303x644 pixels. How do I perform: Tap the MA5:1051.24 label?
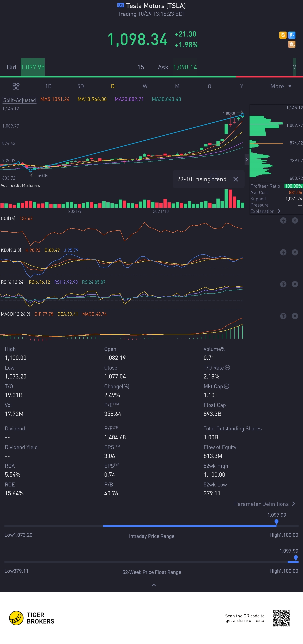tap(55, 99)
